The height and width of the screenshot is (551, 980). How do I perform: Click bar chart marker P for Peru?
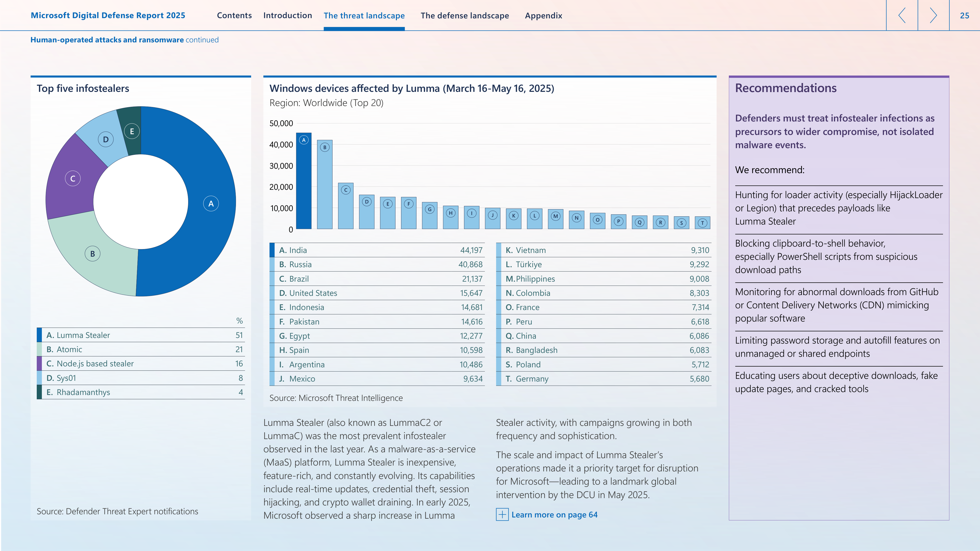pyautogui.click(x=619, y=221)
